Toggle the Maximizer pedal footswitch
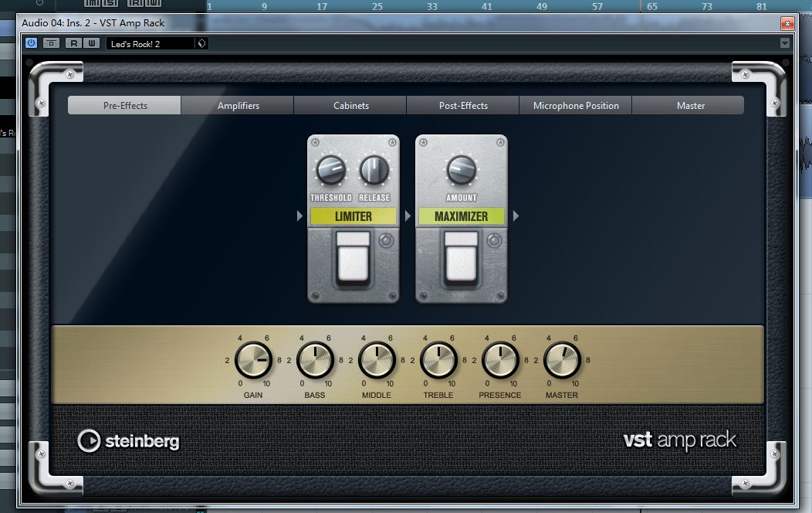The image size is (812, 513). pos(461,257)
